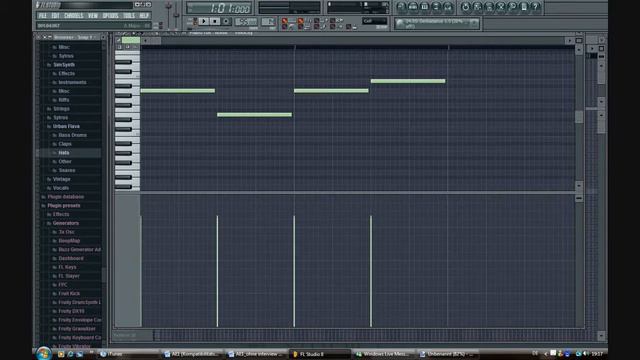Switch to Windows Live Messenger taskbar button
The image size is (640, 360).
pyautogui.click(x=384, y=354)
